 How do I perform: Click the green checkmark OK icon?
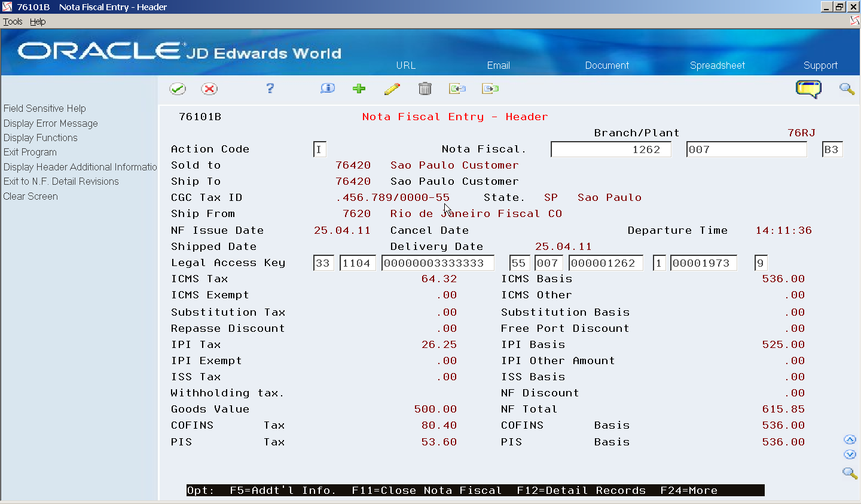click(x=178, y=89)
